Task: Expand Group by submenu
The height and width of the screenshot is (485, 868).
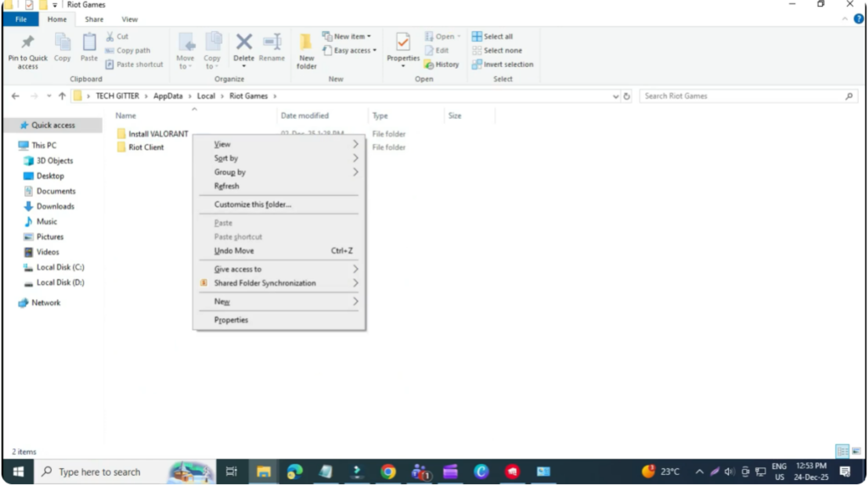Action: click(279, 172)
